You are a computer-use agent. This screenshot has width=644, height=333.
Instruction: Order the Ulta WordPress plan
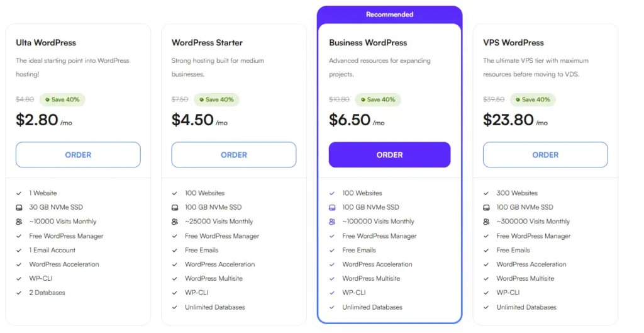pyautogui.click(x=78, y=155)
